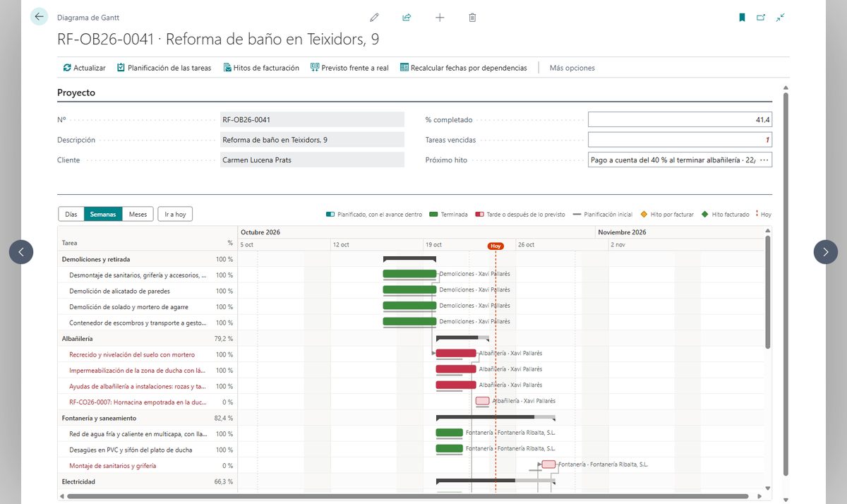847x504 pixels.
Task: Click the green Desagües en PVC Gantt bar
Action: coord(450,448)
